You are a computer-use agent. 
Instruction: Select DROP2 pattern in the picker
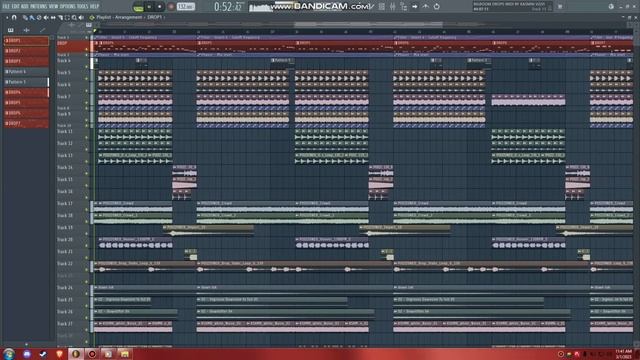(x=27, y=51)
